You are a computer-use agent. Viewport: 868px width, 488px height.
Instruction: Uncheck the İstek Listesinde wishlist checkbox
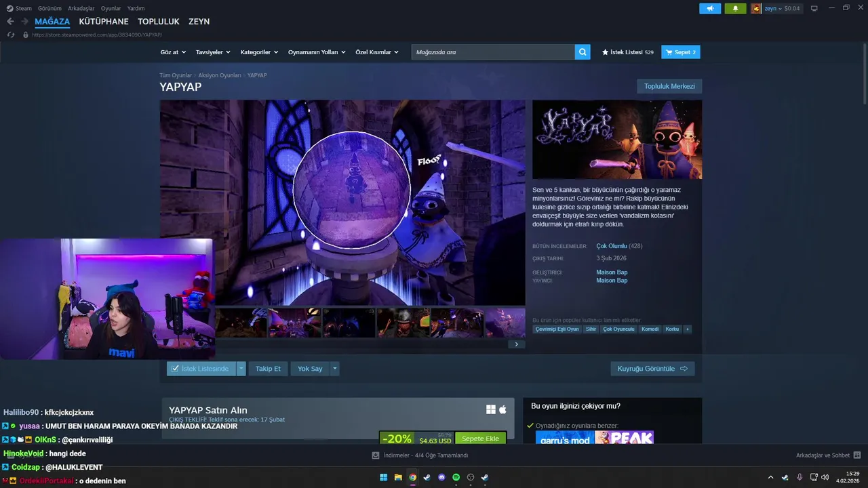coord(175,369)
